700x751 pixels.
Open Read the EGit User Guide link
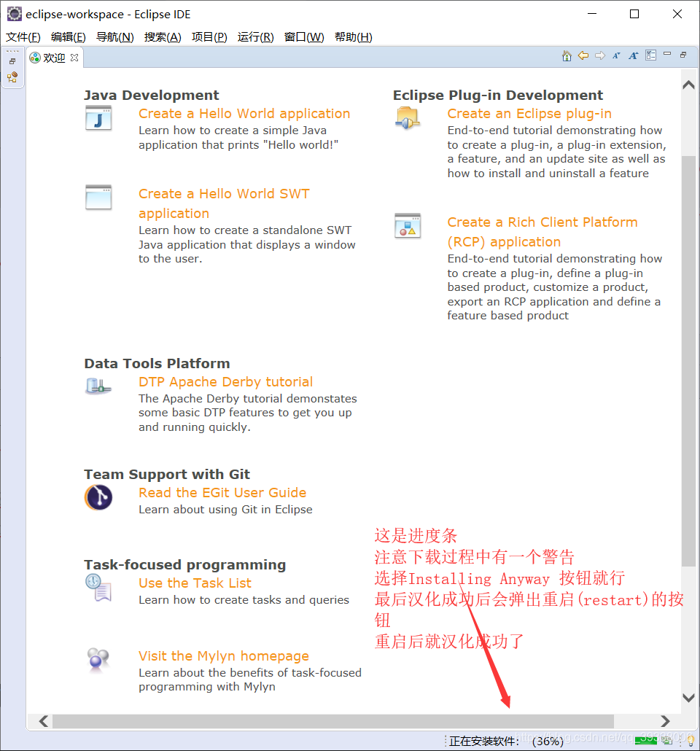(x=222, y=492)
